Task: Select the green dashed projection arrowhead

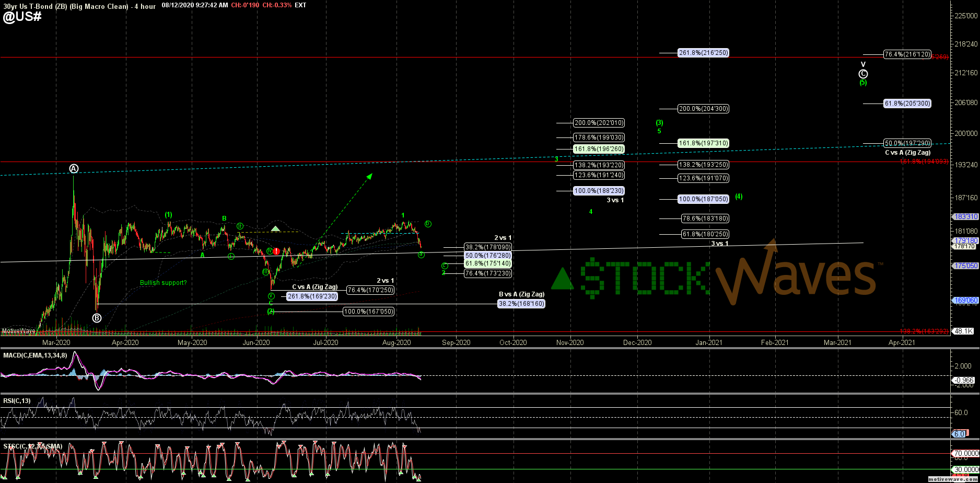Action: tap(369, 176)
